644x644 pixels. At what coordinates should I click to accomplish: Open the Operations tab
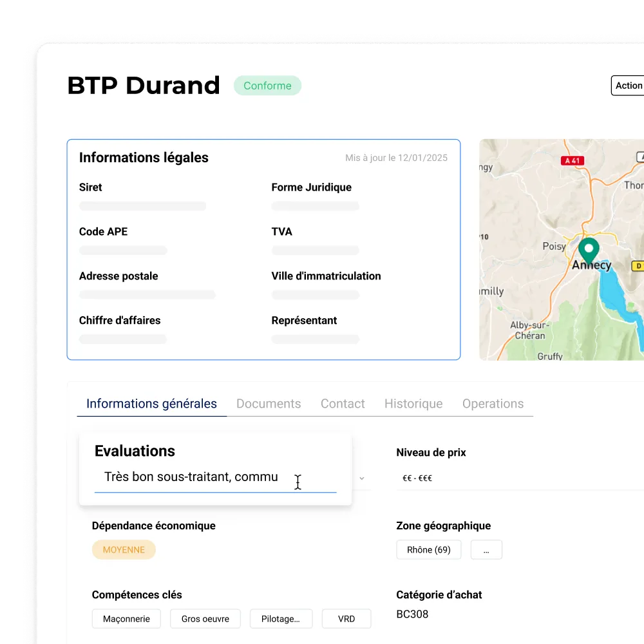493,404
